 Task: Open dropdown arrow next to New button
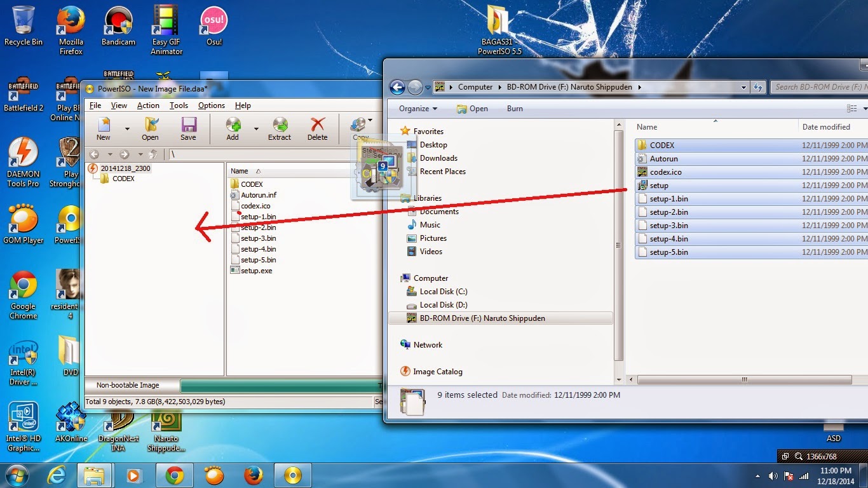127,128
